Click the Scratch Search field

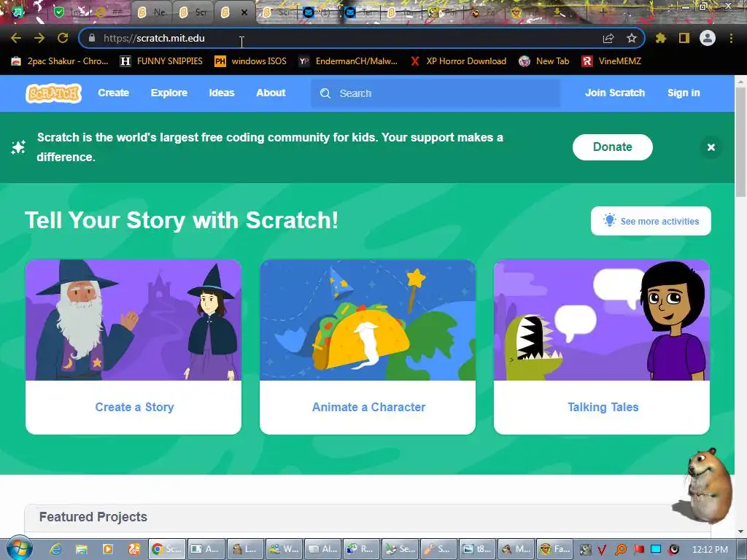(x=436, y=93)
